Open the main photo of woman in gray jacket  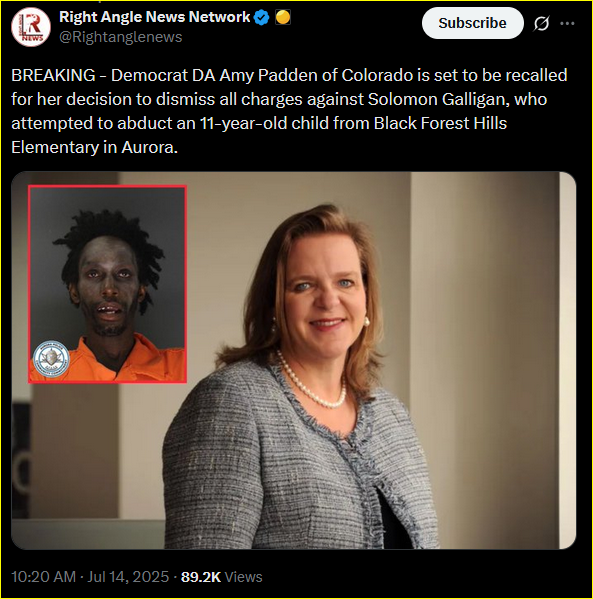293,360
